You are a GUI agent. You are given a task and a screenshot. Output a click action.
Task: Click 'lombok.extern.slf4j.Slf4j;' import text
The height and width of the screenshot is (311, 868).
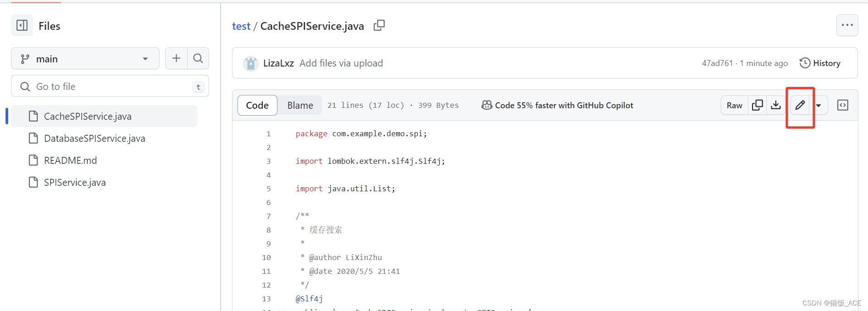[386, 161]
